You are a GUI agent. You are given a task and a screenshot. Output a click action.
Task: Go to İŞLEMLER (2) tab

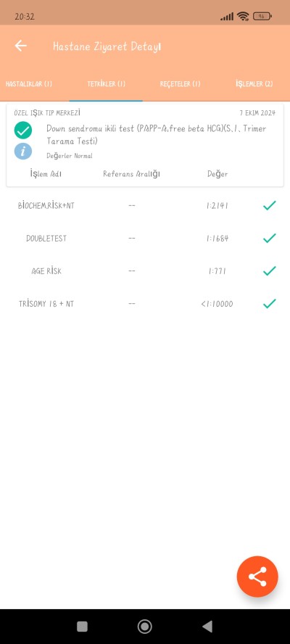tap(254, 84)
